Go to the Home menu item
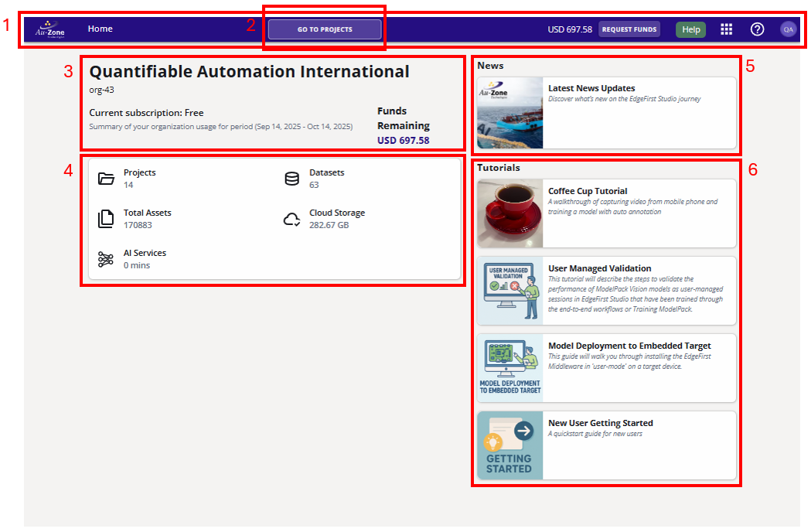The image size is (811, 532). 100,29
